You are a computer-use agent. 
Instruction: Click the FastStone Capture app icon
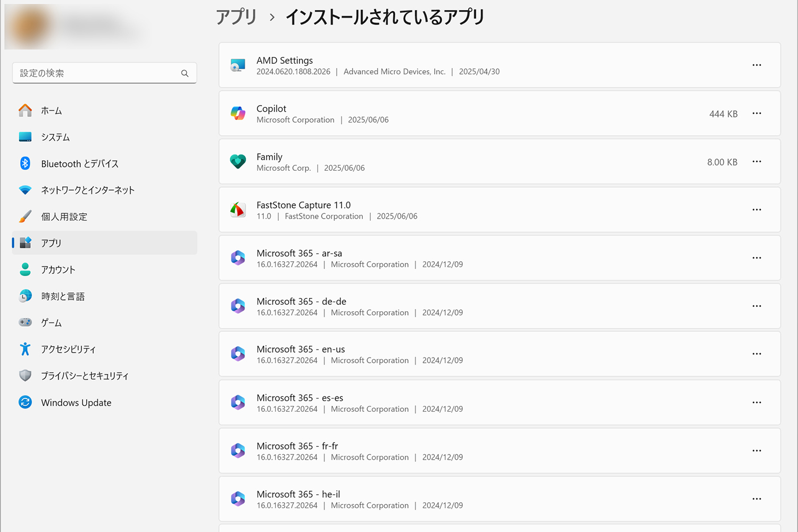238,210
